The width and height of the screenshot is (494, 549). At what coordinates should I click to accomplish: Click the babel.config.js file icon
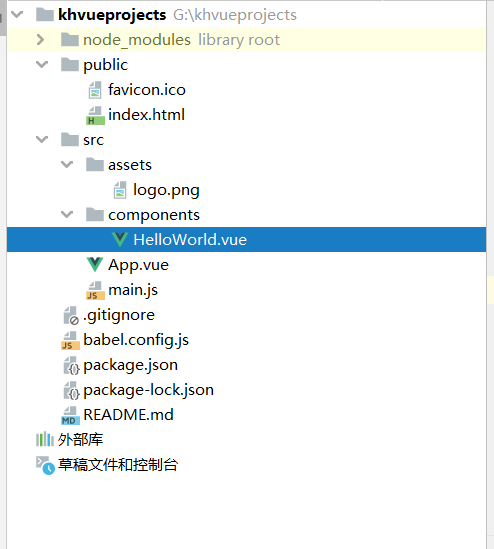pyautogui.click(x=70, y=340)
